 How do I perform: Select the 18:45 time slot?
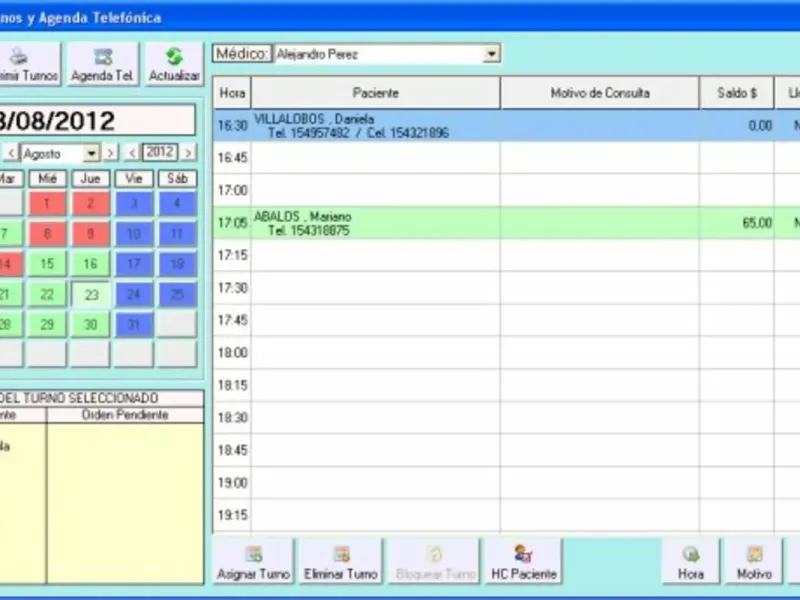point(507,450)
